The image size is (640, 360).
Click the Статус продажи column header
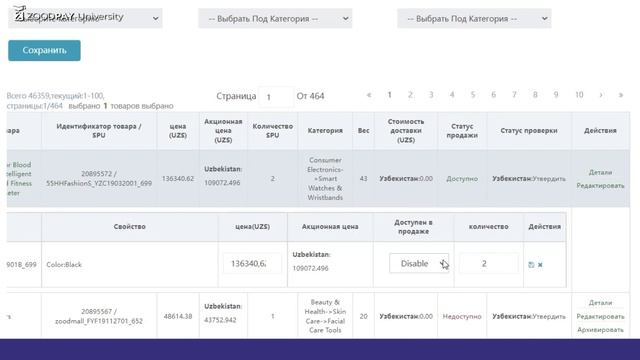[x=462, y=131]
